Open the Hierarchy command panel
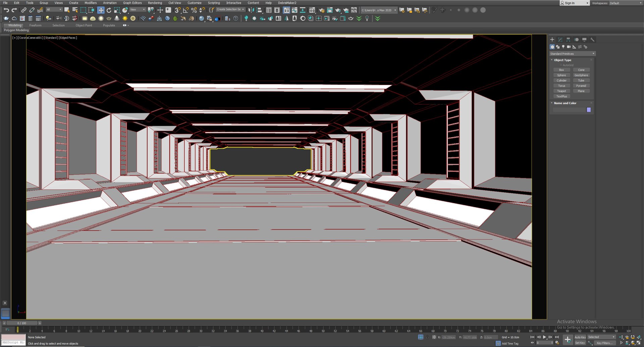644x347 pixels. pos(568,40)
